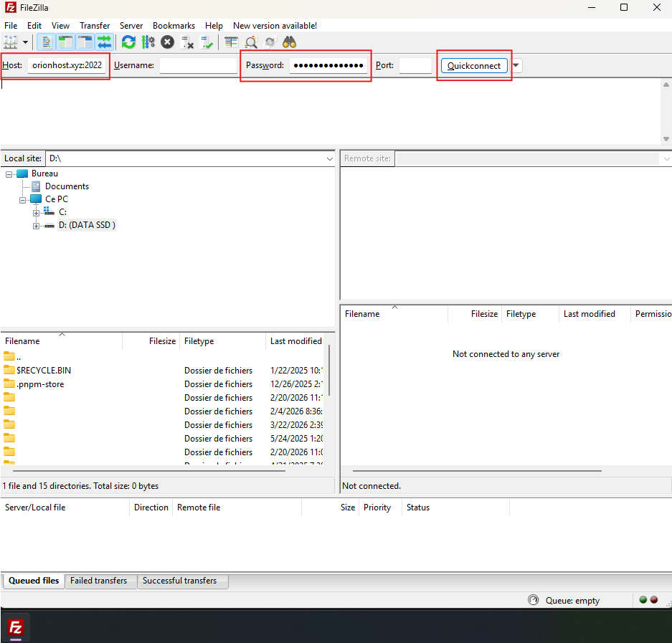This screenshot has height=643, width=672.
Task: Open the Help menu
Action: pyautogui.click(x=214, y=26)
